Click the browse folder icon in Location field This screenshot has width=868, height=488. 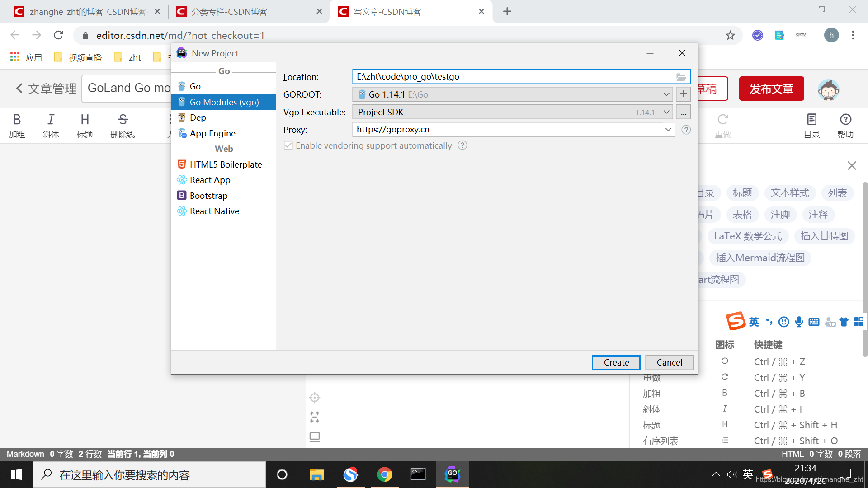(681, 77)
